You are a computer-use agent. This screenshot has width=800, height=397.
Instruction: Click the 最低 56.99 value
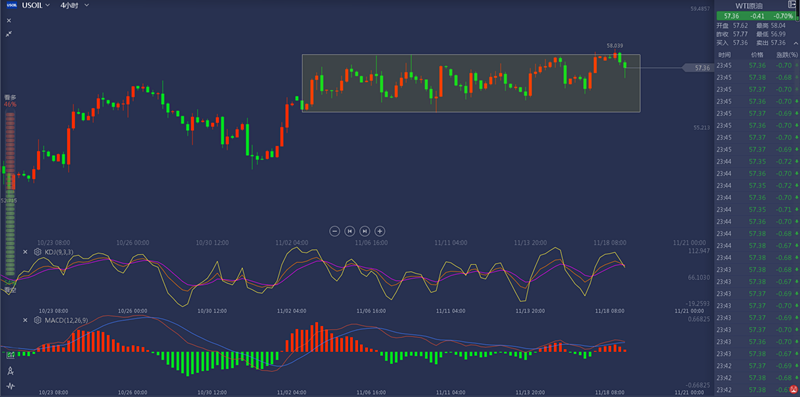coord(778,34)
